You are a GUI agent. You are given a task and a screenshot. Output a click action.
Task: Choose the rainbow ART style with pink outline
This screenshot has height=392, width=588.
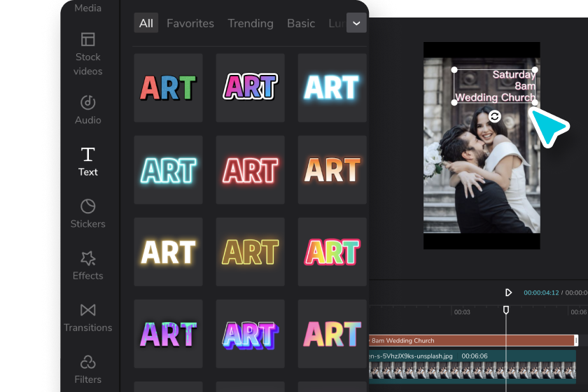tap(332, 252)
